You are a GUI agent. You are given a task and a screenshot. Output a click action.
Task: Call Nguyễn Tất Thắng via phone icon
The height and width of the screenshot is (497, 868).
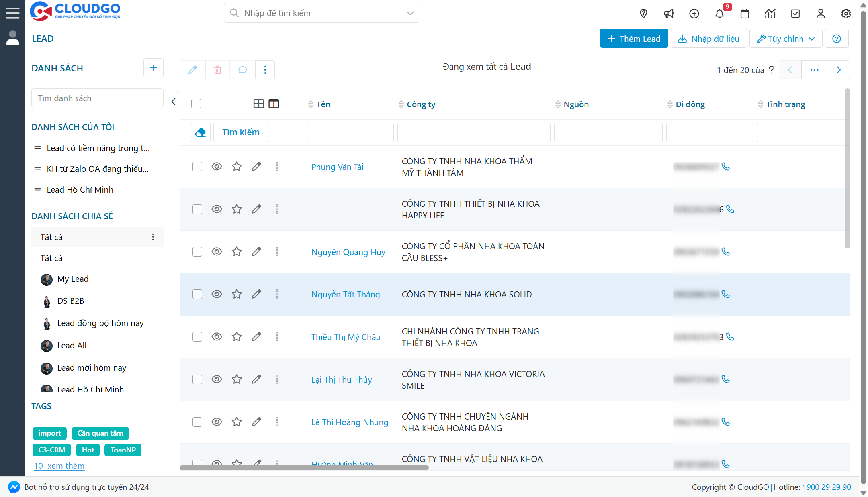[726, 294]
